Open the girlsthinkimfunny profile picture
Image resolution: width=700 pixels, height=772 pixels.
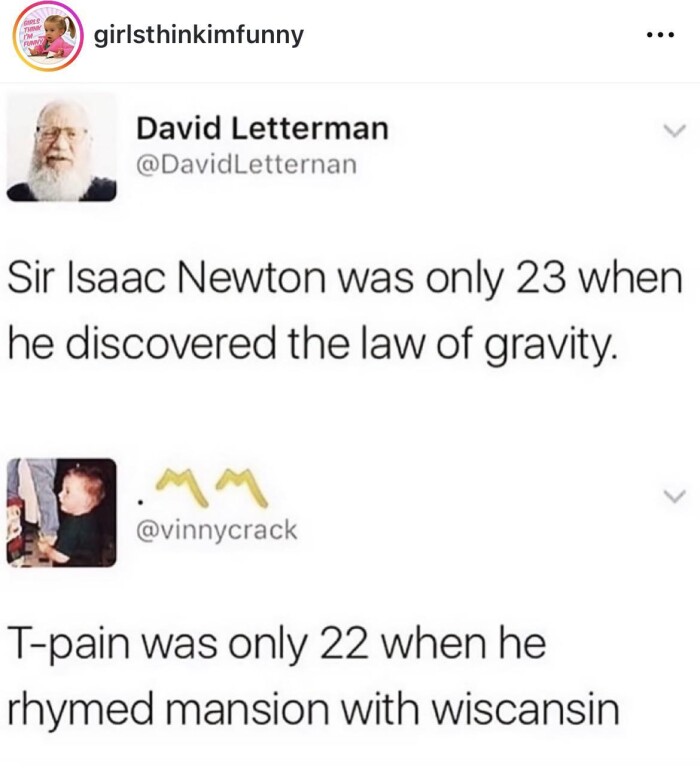point(48,36)
